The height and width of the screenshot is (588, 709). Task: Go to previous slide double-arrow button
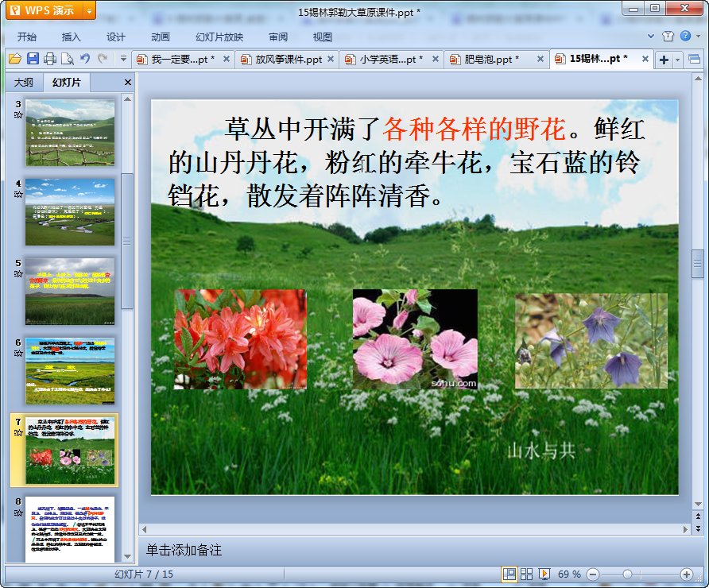pos(698,516)
